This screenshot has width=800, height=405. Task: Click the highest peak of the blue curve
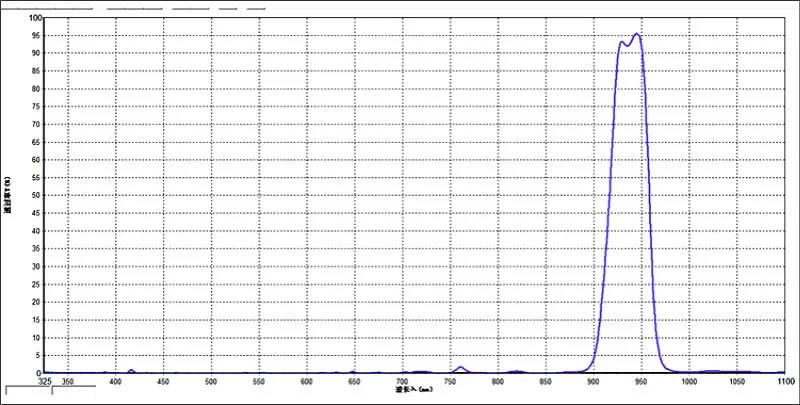[x=636, y=34]
